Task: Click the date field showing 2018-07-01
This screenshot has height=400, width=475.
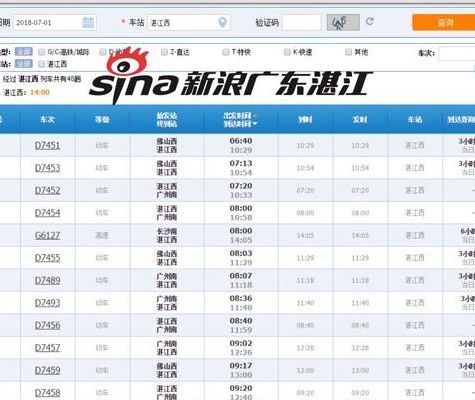Action: point(55,23)
